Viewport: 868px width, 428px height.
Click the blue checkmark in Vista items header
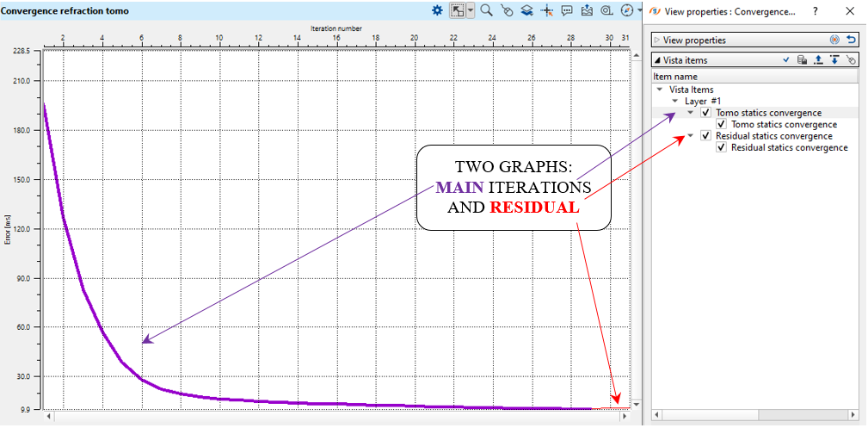785,59
